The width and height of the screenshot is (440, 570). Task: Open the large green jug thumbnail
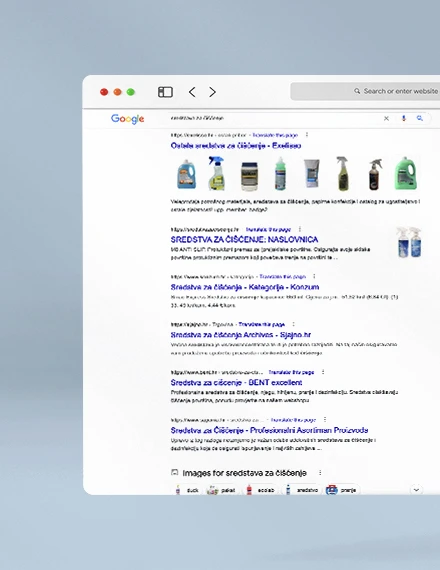click(405, 173)
